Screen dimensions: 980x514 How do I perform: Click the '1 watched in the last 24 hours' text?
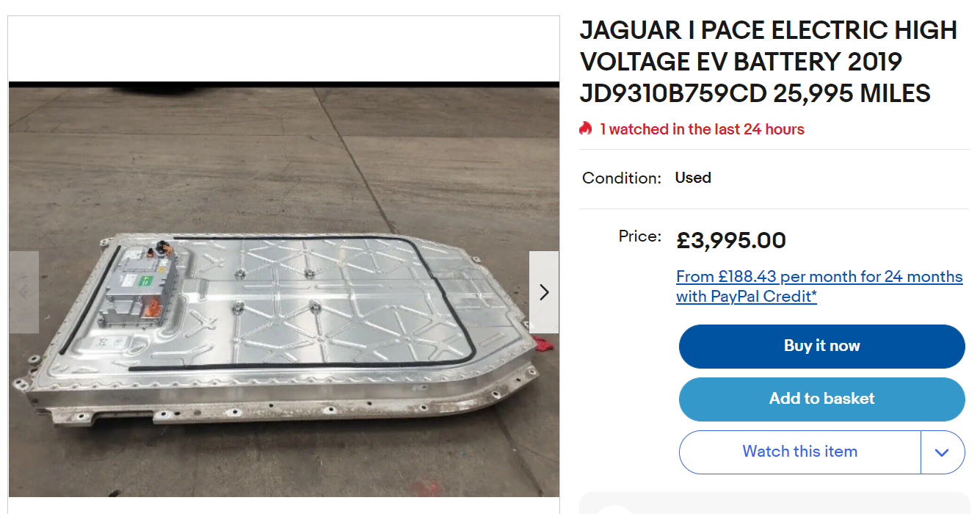coord(702,129)
